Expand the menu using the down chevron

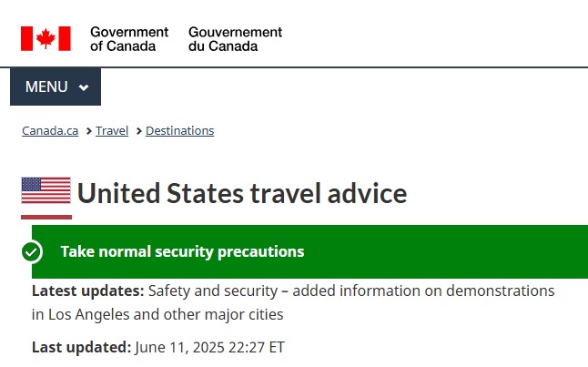point(84,87)
